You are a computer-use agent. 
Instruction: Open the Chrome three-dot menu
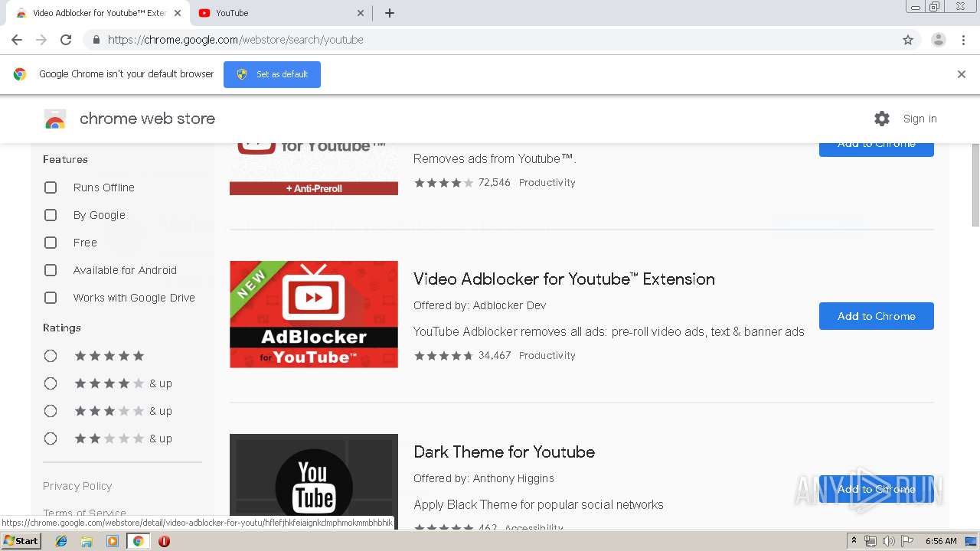[x=964, y=40]
